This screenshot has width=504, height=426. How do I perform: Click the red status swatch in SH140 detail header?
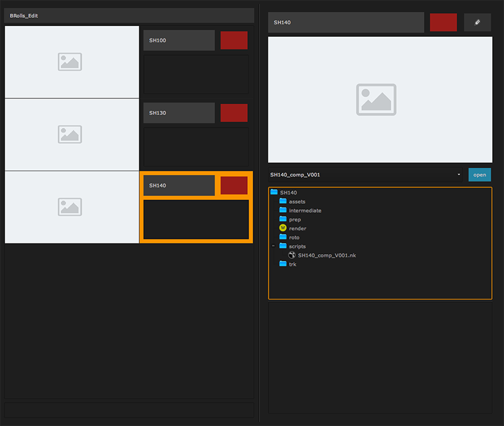click(443, 23)
